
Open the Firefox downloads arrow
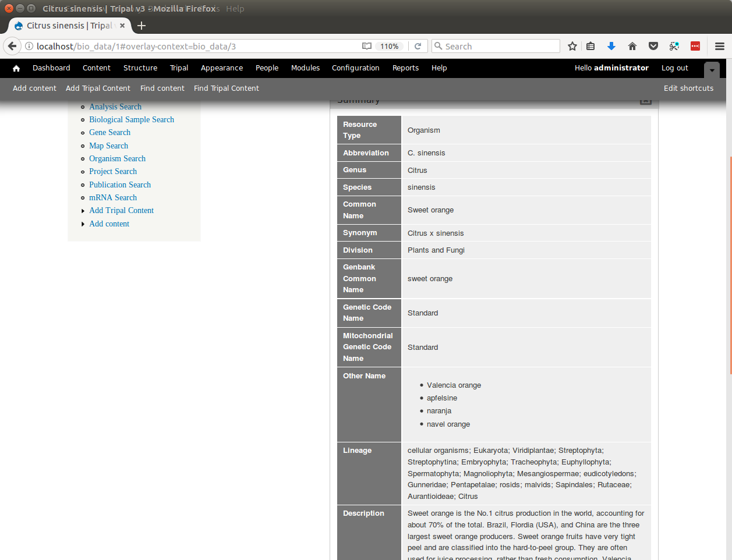coord(611,47)
